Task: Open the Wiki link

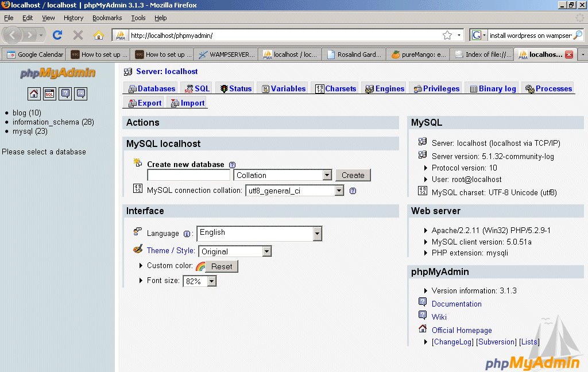Action: [x=439, y=317]
